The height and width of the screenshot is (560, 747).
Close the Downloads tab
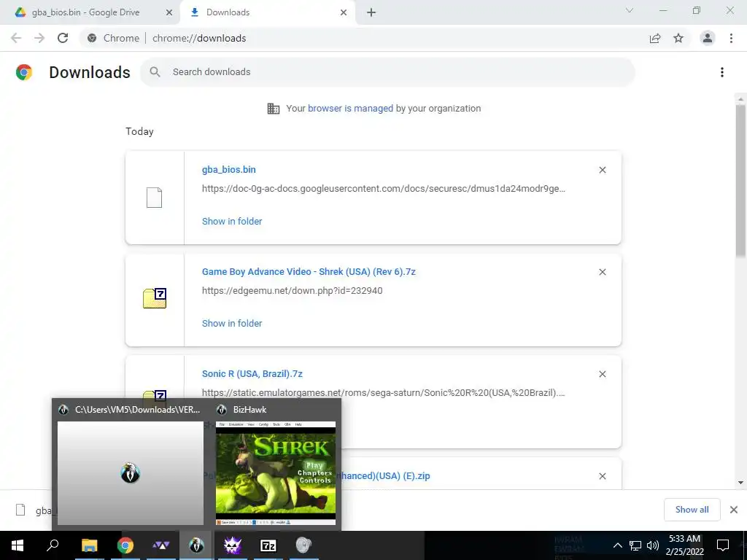coord(344,12)
